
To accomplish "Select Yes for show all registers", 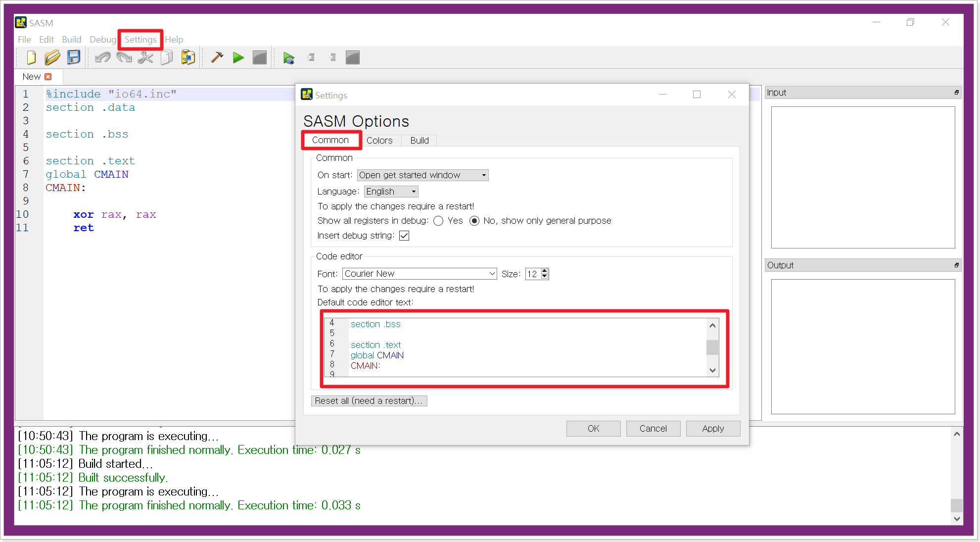I will pyautogui.click(x=438, y=221).
